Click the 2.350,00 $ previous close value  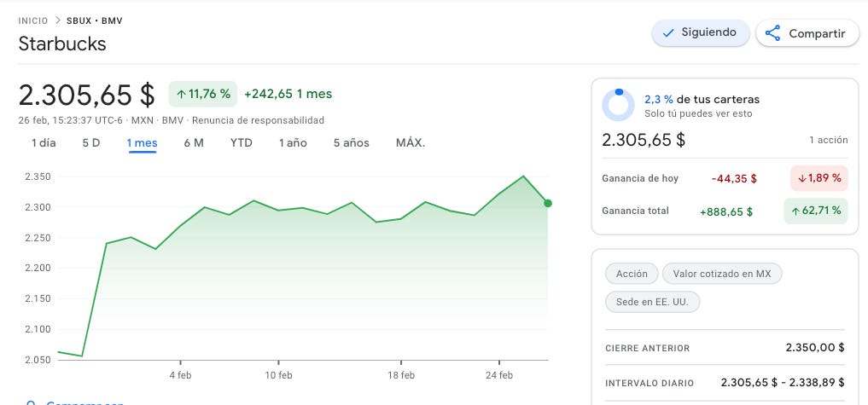[x=815, y=348]
